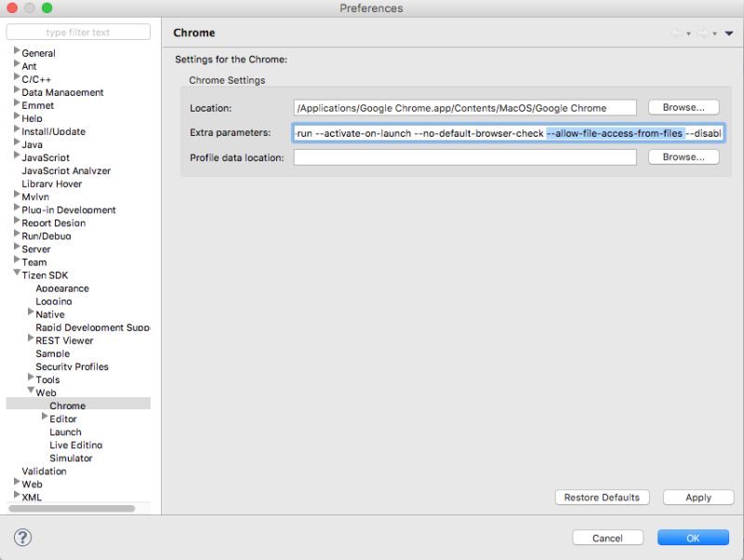
Task: Expand the Data Management node
Action: pyautogui.click(x=17, y=89)
